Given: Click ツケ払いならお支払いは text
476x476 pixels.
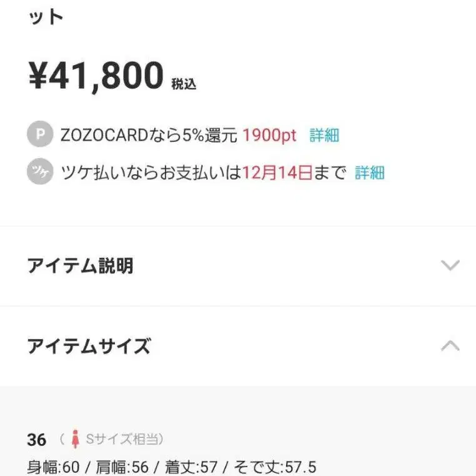Looking at the screenshot, I should pos(150,172).
